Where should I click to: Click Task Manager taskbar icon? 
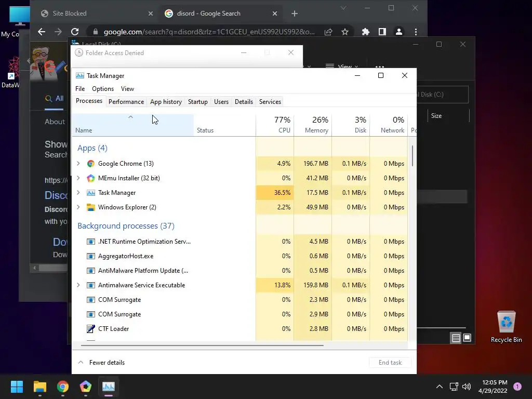click(109, 387)
